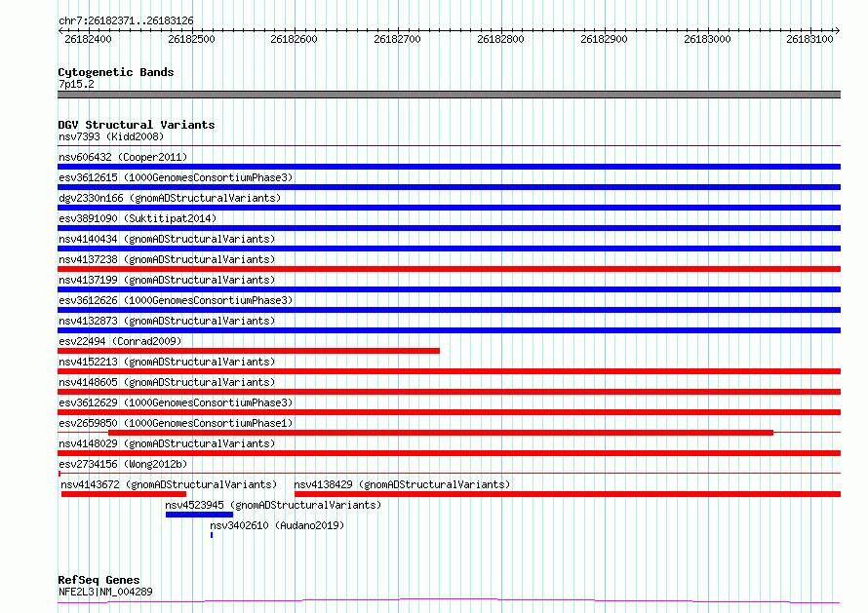868x613 pixels.
Task: Click the gray 7p15.2 band bar
Action: [449, 95]
